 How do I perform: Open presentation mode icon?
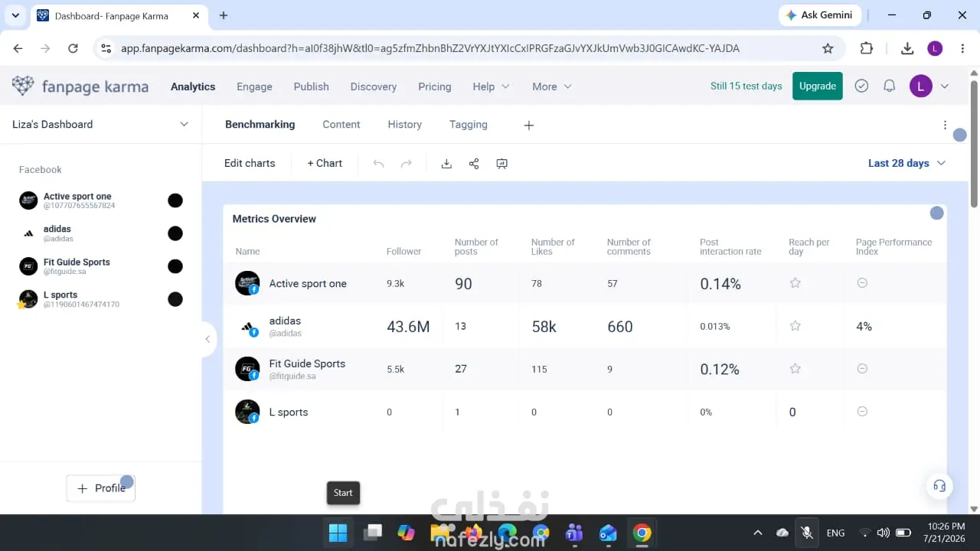click(x=501, y=163)
